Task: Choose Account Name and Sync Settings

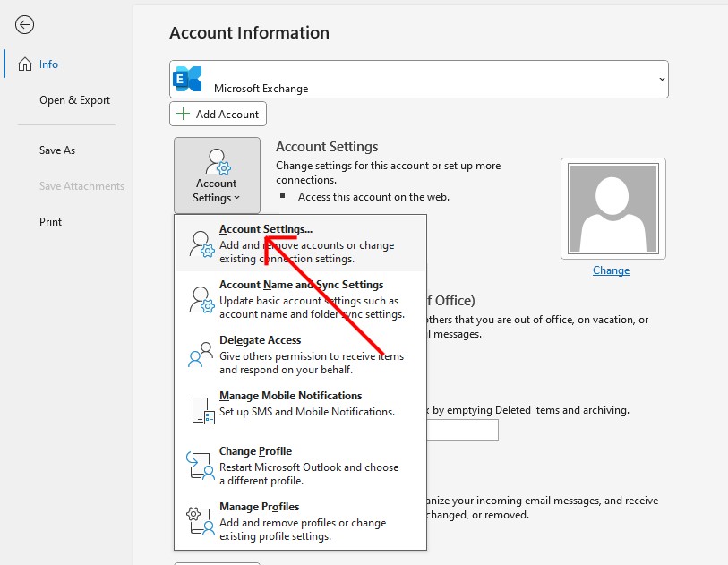Action: click(300, 299)
